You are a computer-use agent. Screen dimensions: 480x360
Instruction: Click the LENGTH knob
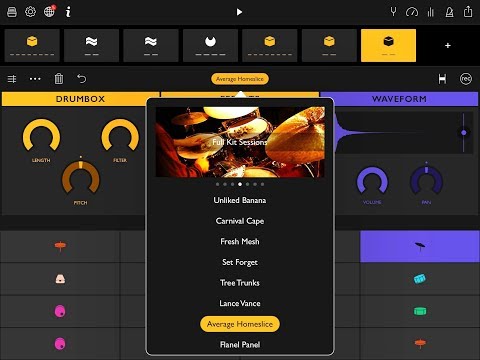(x=41, y=136)
